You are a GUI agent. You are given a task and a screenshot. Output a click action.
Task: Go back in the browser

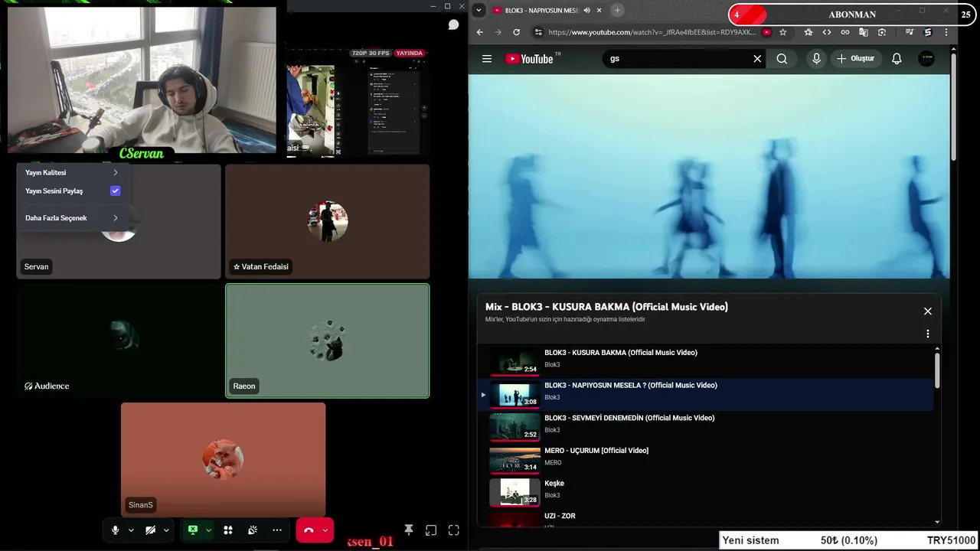tap(480, 32)
